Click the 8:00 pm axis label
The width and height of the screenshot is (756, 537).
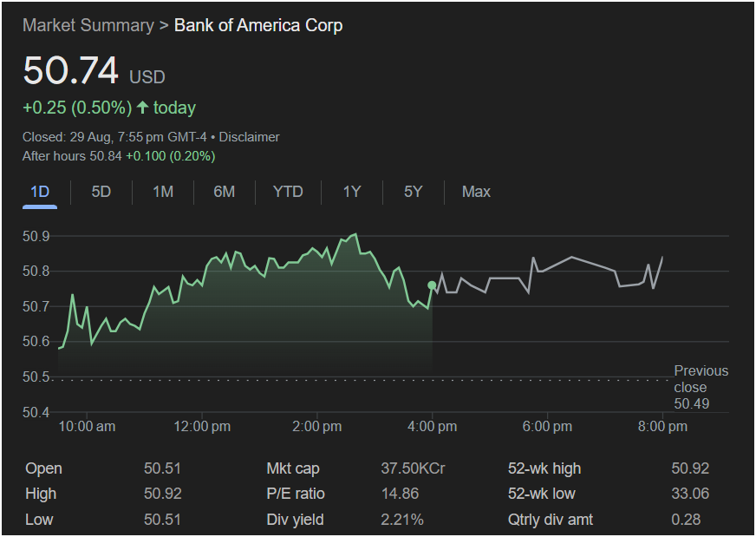click(662, 427)
